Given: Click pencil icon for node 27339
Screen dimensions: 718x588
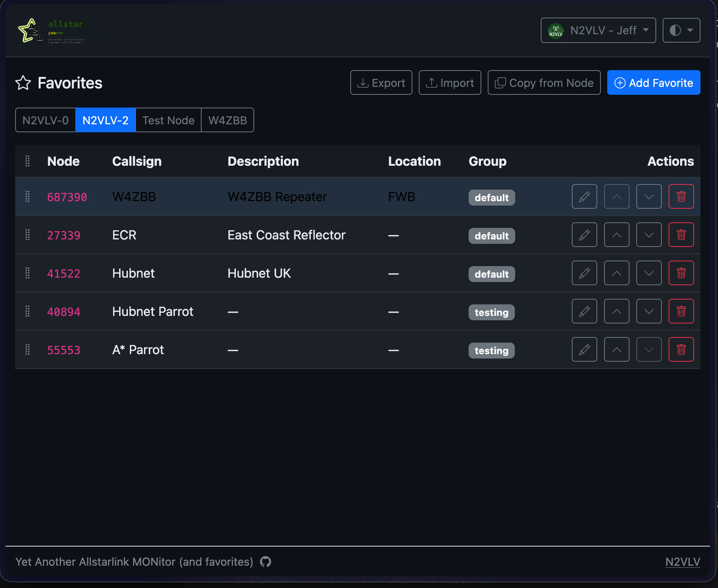Looking at the screenshot, I should click(x=584, y=235).
